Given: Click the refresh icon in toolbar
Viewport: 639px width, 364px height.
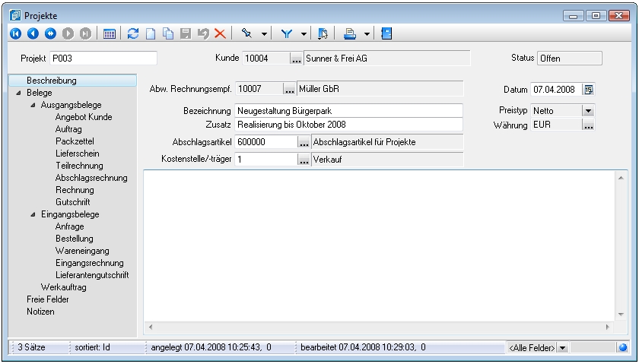Looking at the screenshot, I should 133,33.
